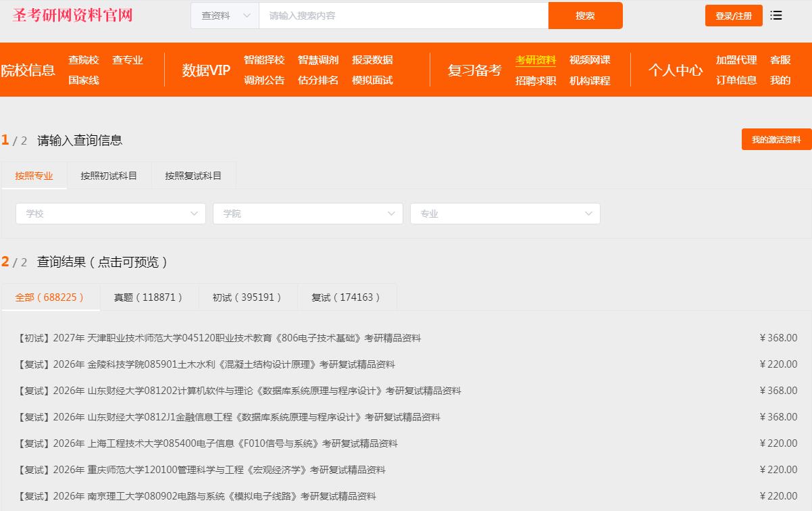Click 院校信息 section heading
The width and height of the screenshot is (812, 511).
pos(28,70)
